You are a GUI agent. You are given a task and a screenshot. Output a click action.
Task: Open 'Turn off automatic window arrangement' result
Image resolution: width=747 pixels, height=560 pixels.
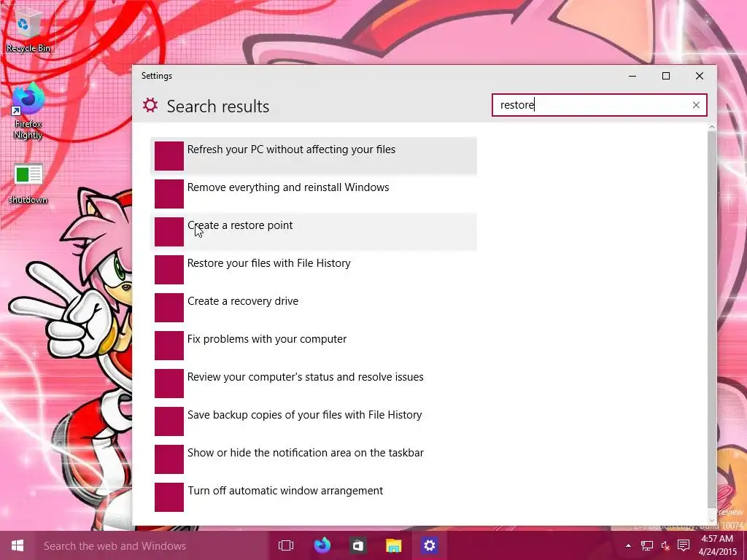[x=314, y=497]
